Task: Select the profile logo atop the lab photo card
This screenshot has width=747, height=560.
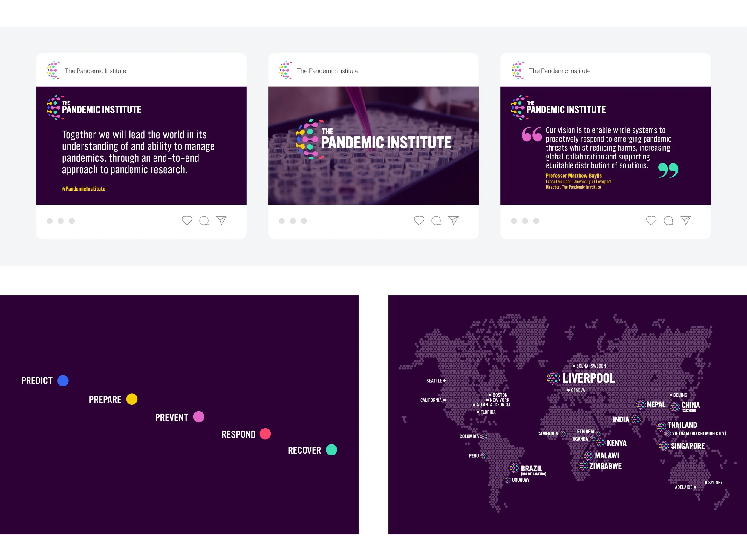Action: 286,70
